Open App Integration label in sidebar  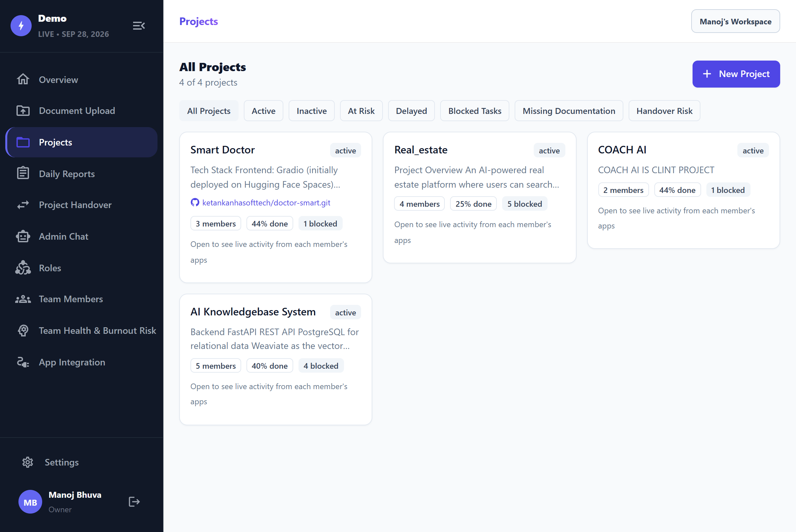point(72,362)
